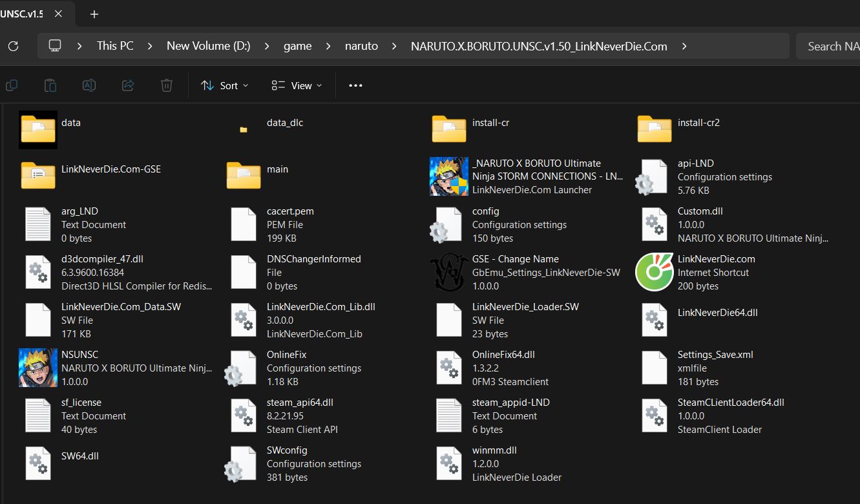Paste from clipboard via the toolbar icon
The height and width of the screenshot is (504, 860).
50,85
